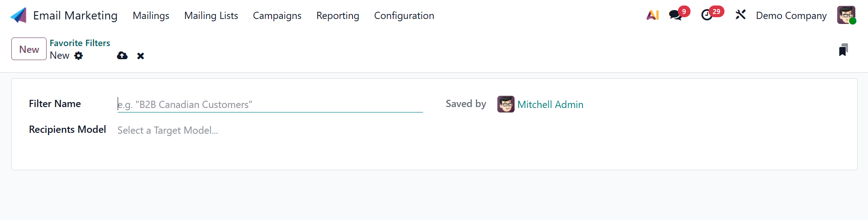Focus the Filter Name input field
This screenshot has width=868, height=220.
pyautogui.click(x=270, y=105)
